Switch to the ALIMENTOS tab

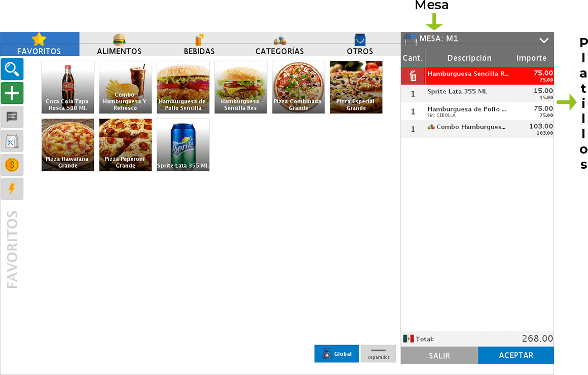(x=119, y=45)
